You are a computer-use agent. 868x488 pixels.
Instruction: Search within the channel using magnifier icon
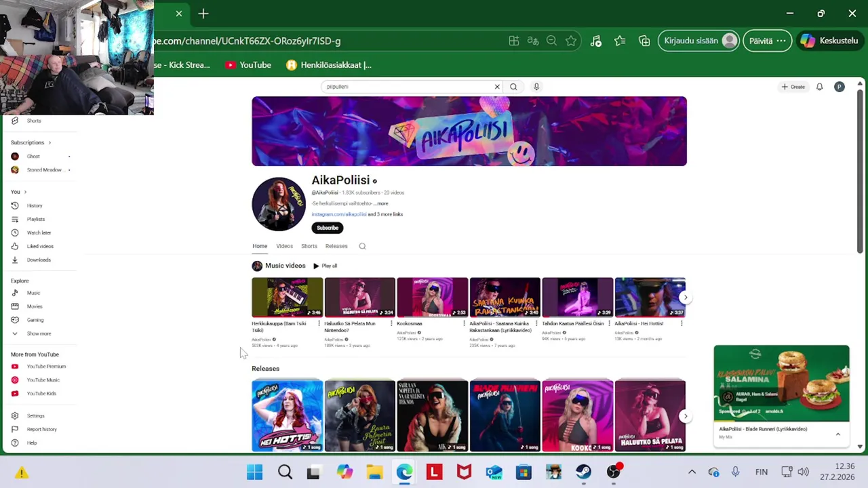(362, 246)
